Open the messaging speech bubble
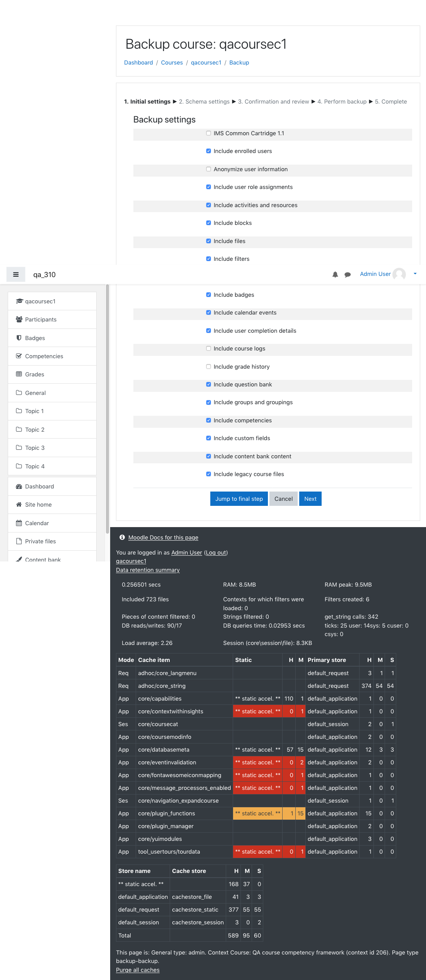Viewport: 426px width, 980px height. pyautogui.click(x=348, y=274)
